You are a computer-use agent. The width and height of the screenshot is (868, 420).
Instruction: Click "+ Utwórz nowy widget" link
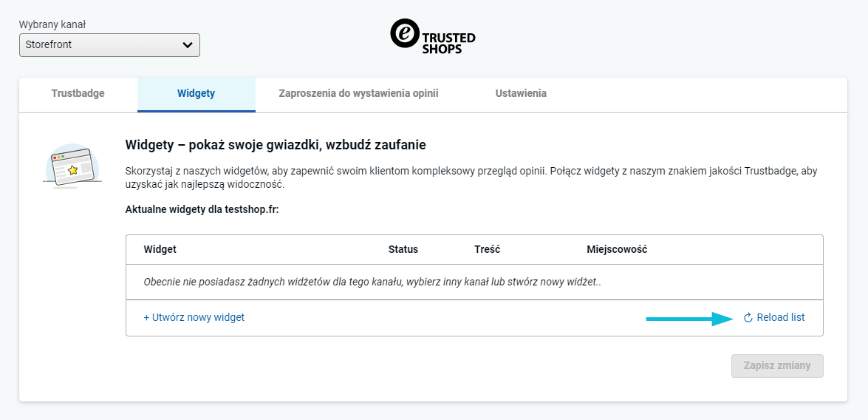pyautogui.click(x=194, y=317)
